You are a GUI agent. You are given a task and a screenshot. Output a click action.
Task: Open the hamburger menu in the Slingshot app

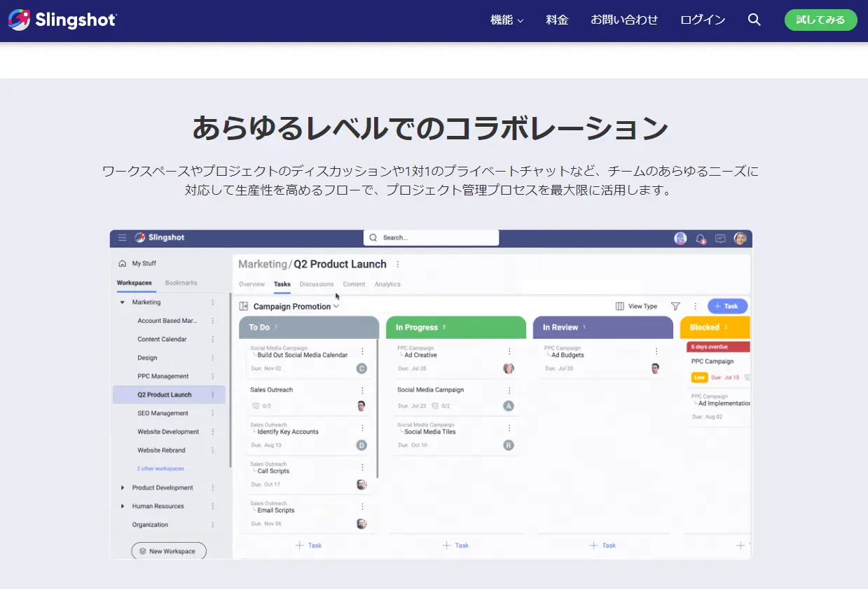click(x=122, y=238)
